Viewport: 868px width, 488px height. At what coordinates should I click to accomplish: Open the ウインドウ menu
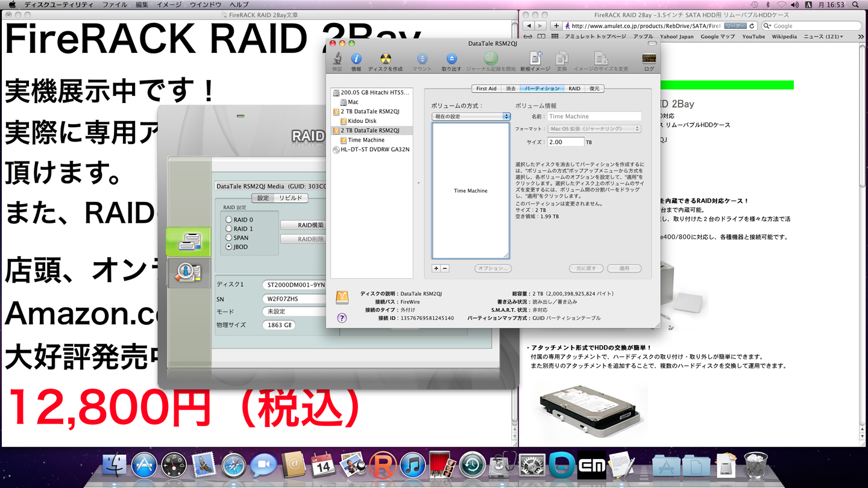[x=206, y=5]
